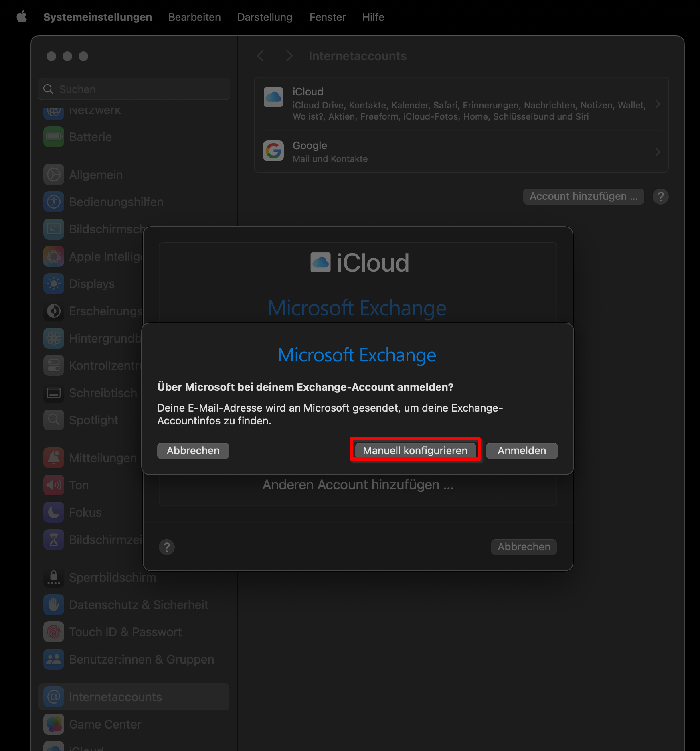
Task: Open Bildschirmzeit settings icon
Action: click(54, 540)
